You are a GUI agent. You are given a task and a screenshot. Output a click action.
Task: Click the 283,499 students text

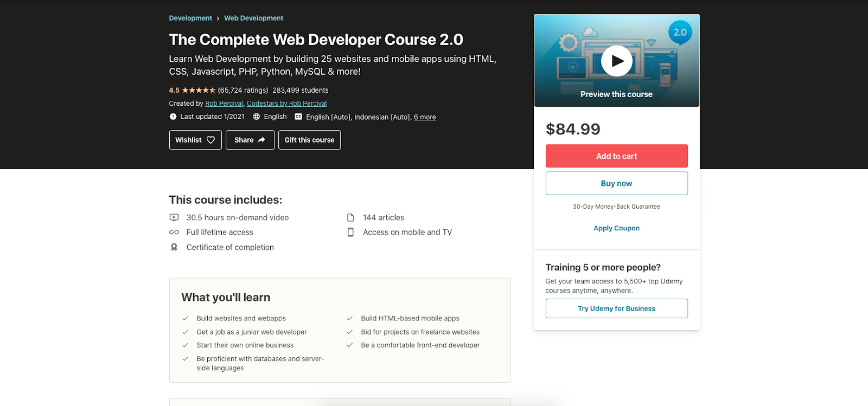click(x=301, y=91)
